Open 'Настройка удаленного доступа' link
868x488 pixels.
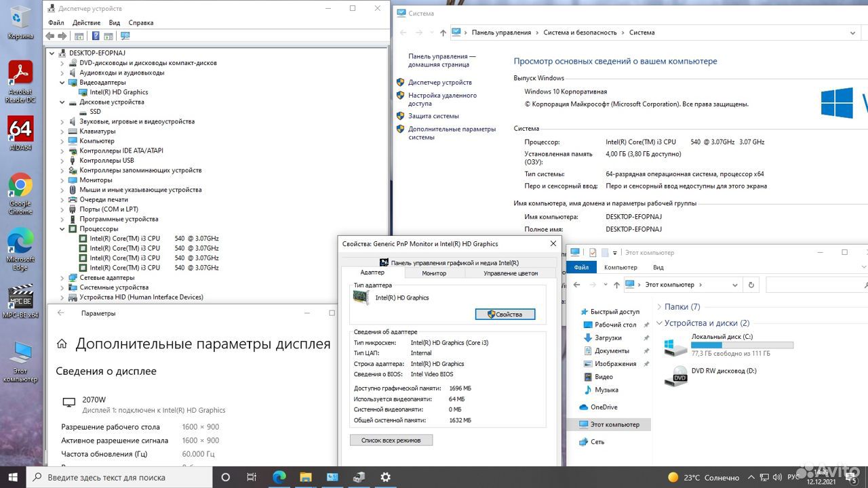[x=442, y=100]
